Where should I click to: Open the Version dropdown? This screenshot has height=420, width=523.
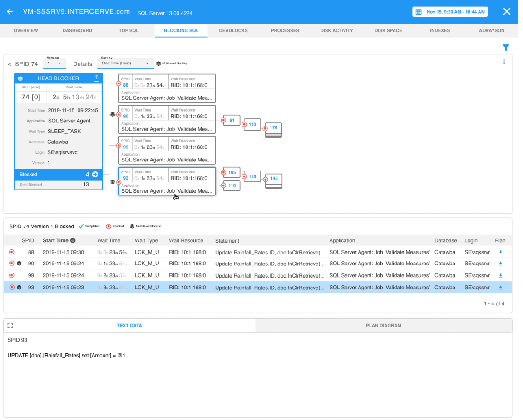(54, 63)
